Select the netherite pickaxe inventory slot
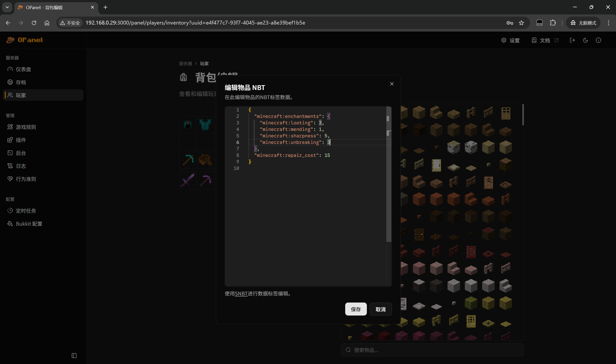The image size is (616, 364). (205, 180)
